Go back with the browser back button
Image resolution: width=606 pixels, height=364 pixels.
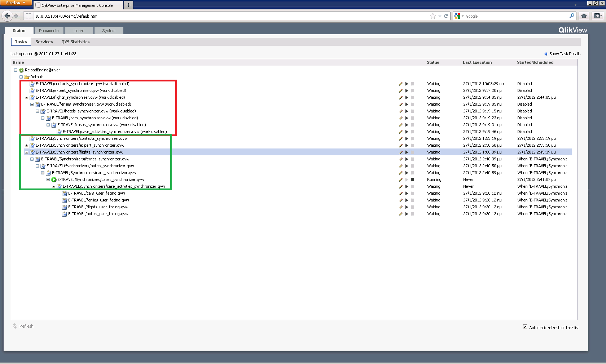[x=7, y=16]
